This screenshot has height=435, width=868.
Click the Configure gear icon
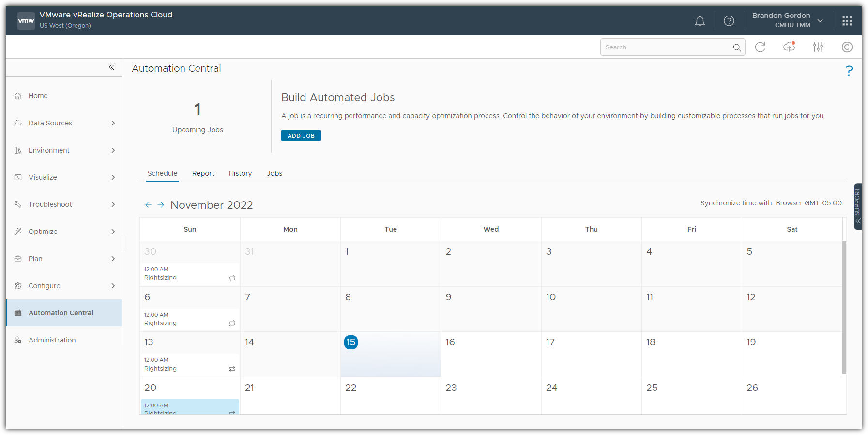18,286
